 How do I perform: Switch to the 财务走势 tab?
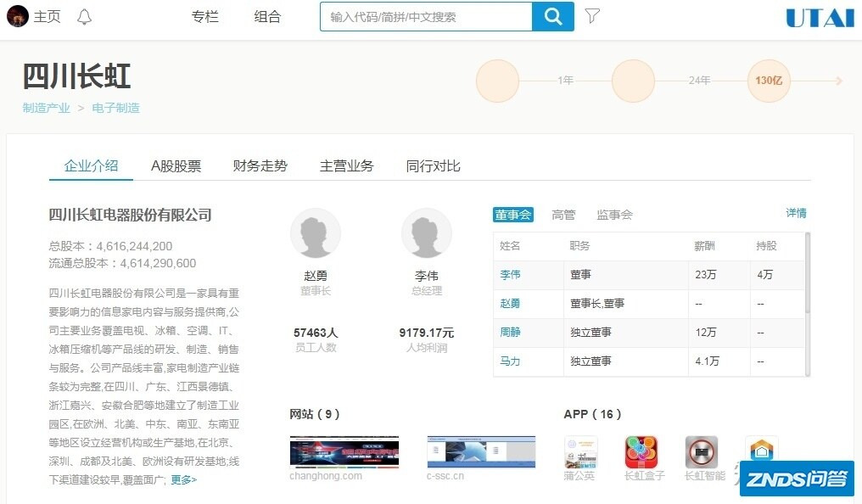[x=260, y=165]
